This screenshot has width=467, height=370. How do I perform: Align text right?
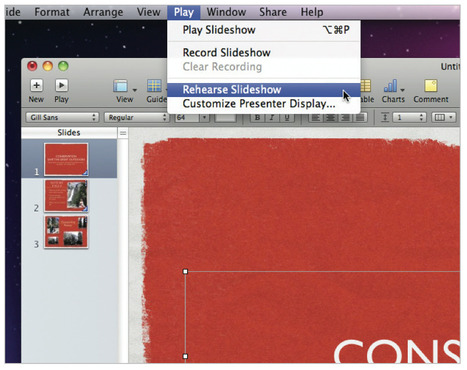click(x=345, y=117)
